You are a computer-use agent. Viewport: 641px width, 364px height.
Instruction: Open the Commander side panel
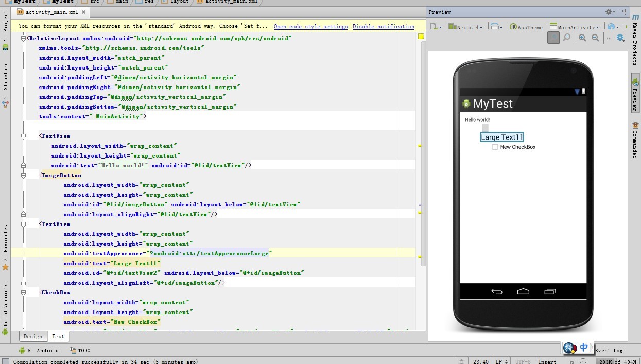tap(635, 140)
